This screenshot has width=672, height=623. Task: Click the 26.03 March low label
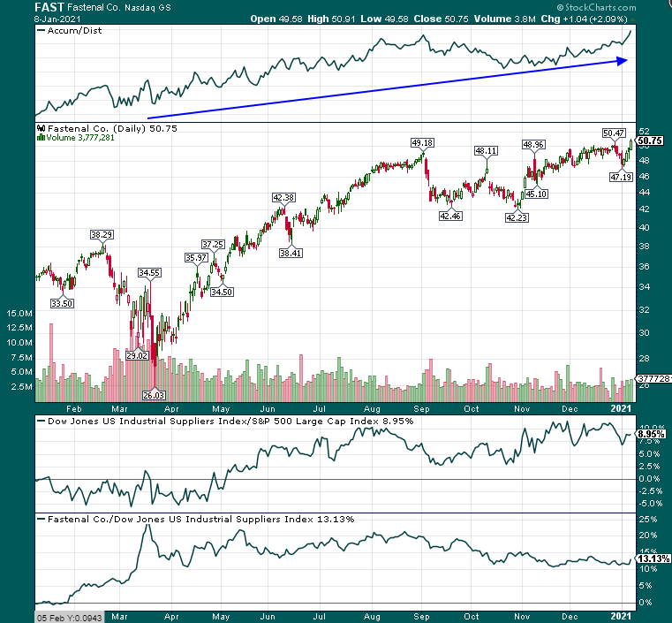tap(154, 395)
